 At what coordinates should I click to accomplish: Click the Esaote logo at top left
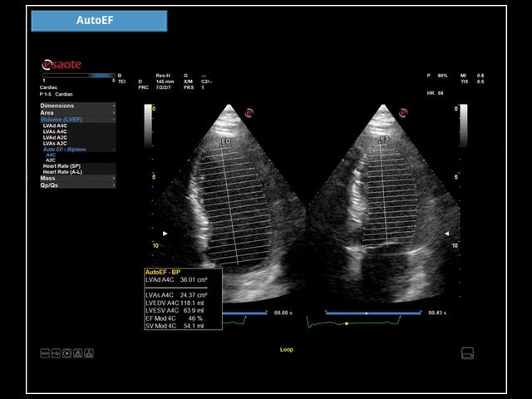pyautogui.click(x=62, y=65)
